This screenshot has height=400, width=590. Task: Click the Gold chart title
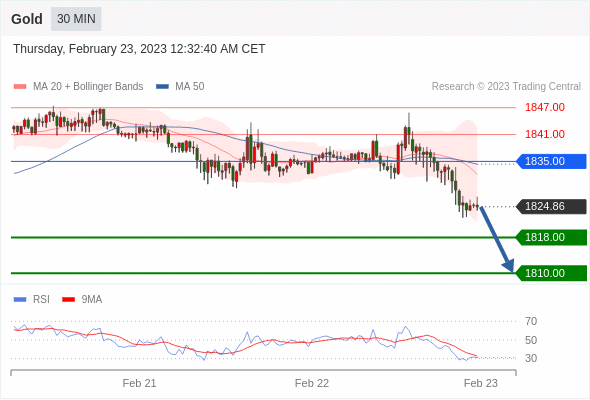pyautogui.click(x=27, y=19)
